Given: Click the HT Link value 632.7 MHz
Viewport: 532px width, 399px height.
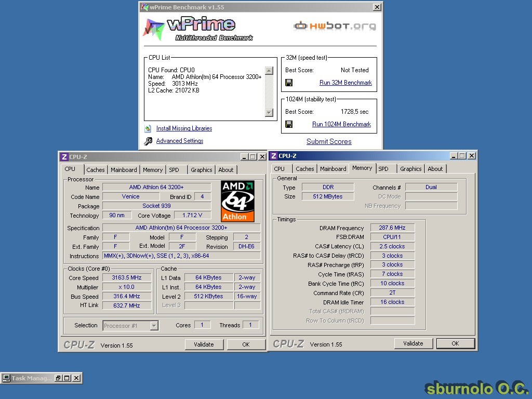Looking at the screenshot, I should (127, 305).
